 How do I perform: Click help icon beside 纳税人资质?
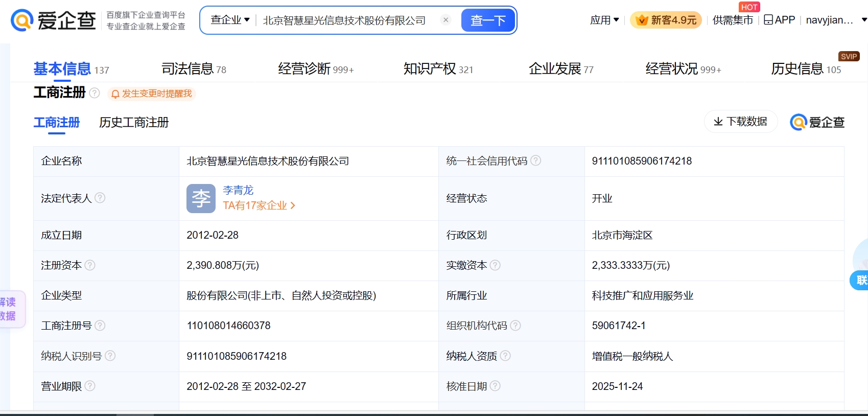(x=505, y=356)
